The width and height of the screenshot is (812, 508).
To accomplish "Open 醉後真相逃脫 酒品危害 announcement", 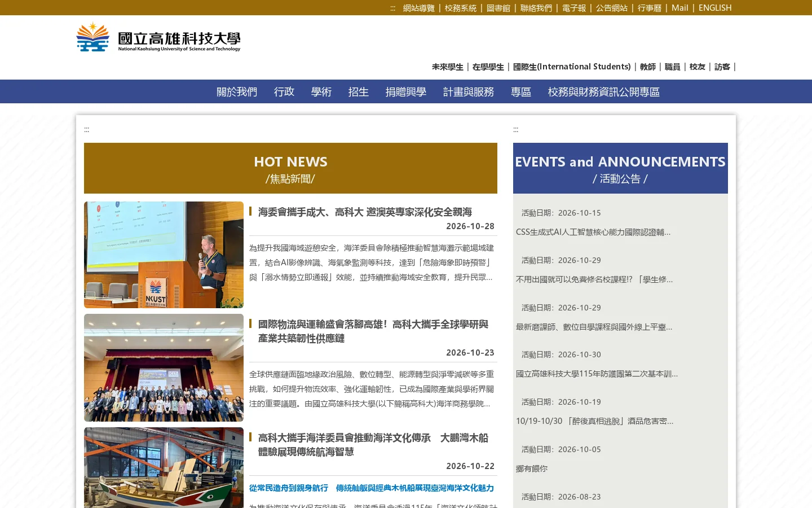I will pos(595,421).
